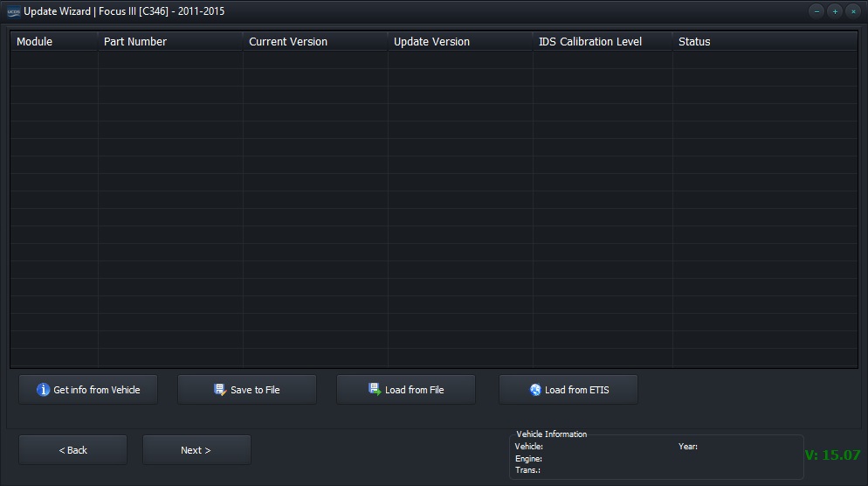Click the Update Version column header
The height and width of the screenshot is (486, 868).
pos(460,42)
